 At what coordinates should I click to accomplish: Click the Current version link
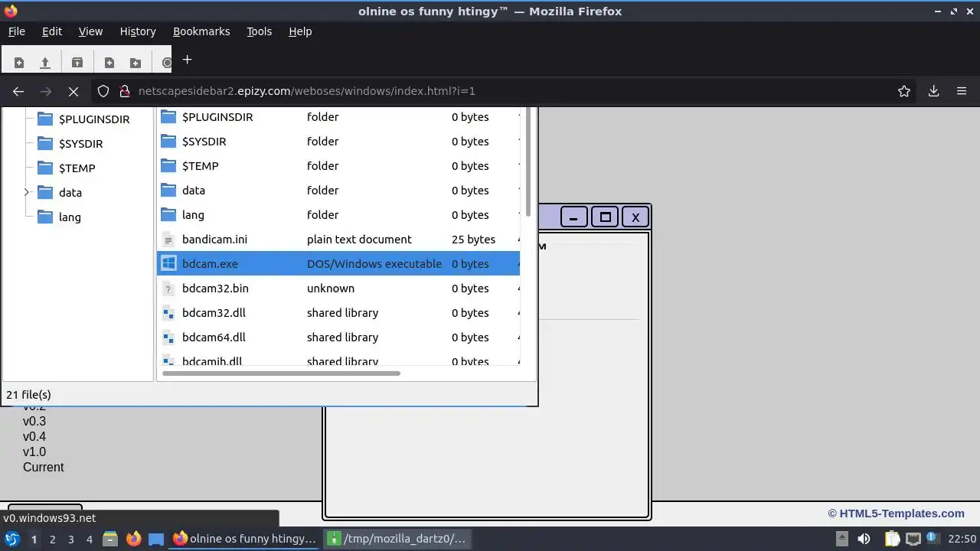pyautogui.click(x=44, y=468)
